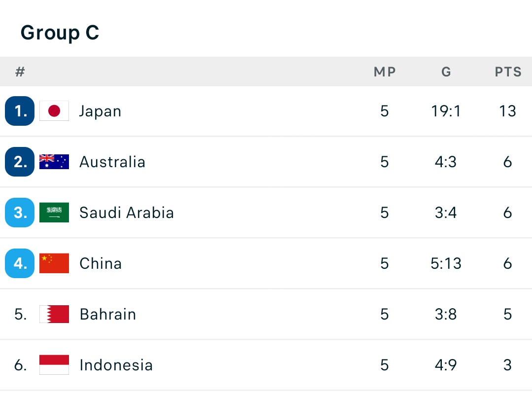Select the light blue rank 3 badge
The height and width of the screenshot is (396, 532).
[20, 213]
